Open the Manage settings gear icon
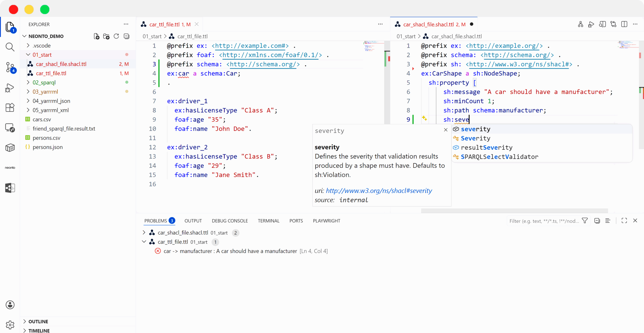 coord(10,325)
